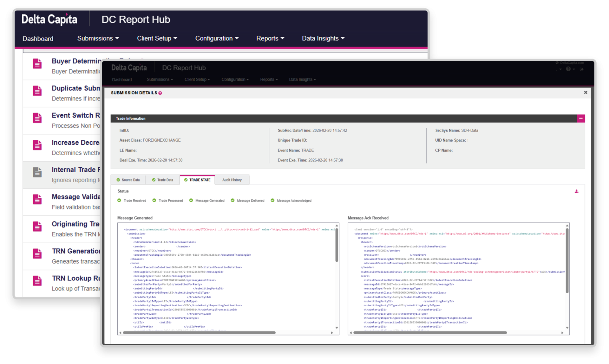Open the Data Insights dropdown in top navigation
This screenshot has width=609, height=364.
[x=323, y=38]
